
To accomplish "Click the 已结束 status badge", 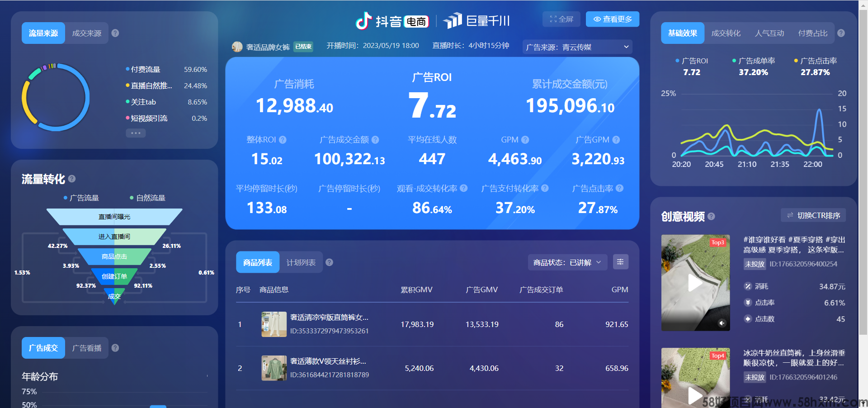I will pyautogui.click(x=303, y=47).
